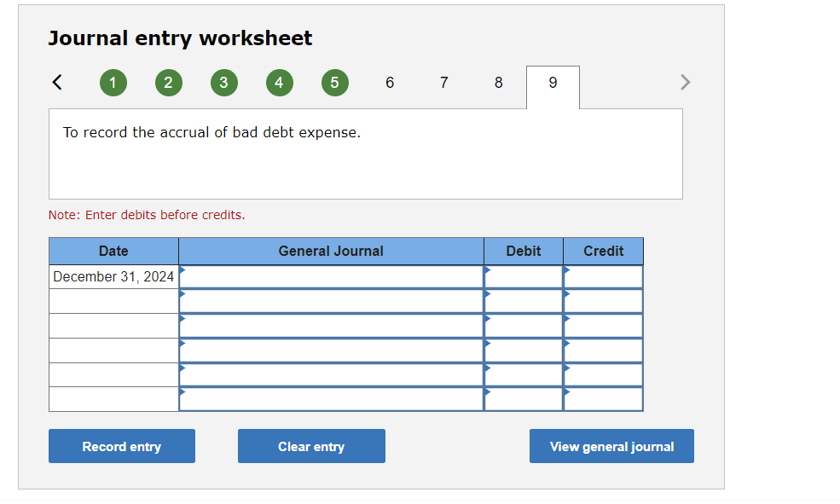This screenshot has width=840, height=504.
Task: Open journal entry 1
Action: click(113, 83)
